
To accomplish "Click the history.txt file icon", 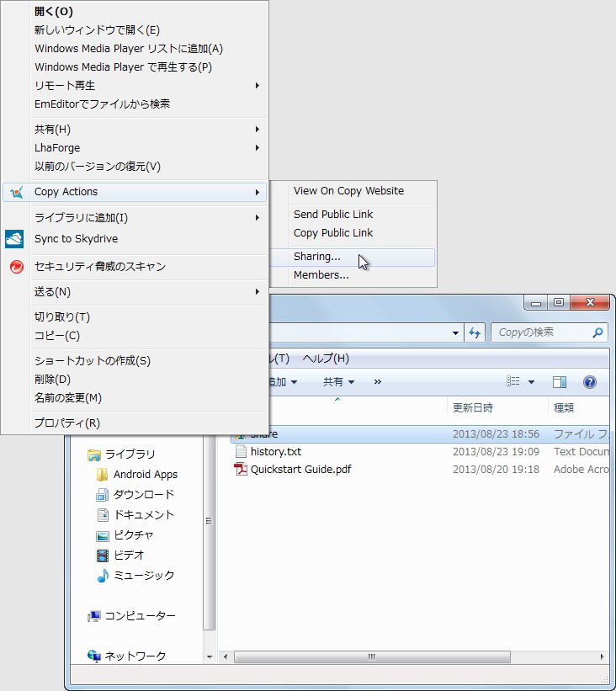I will (241, 451).
